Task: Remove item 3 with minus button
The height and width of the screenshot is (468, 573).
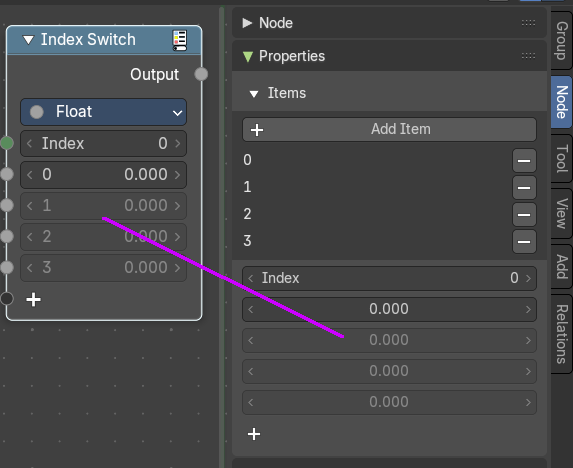Action: click(524, 241)
